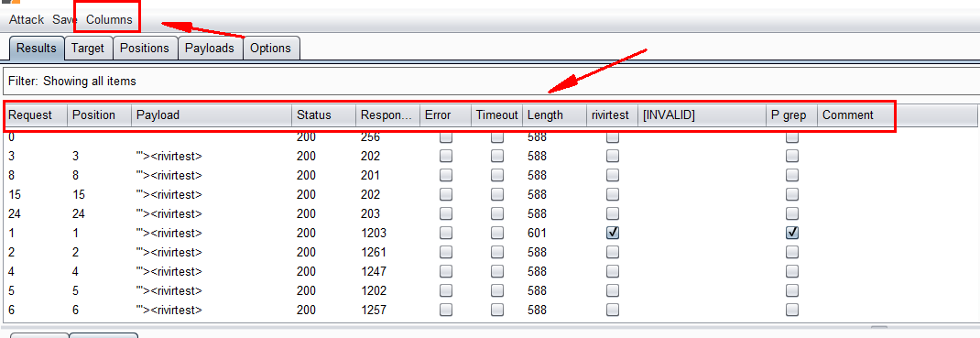Image resolution: width=980 pixels, height=338 pixels.
Task: Toggle rivirtest checkbox in request 8 row
Action: click(613, 175)
